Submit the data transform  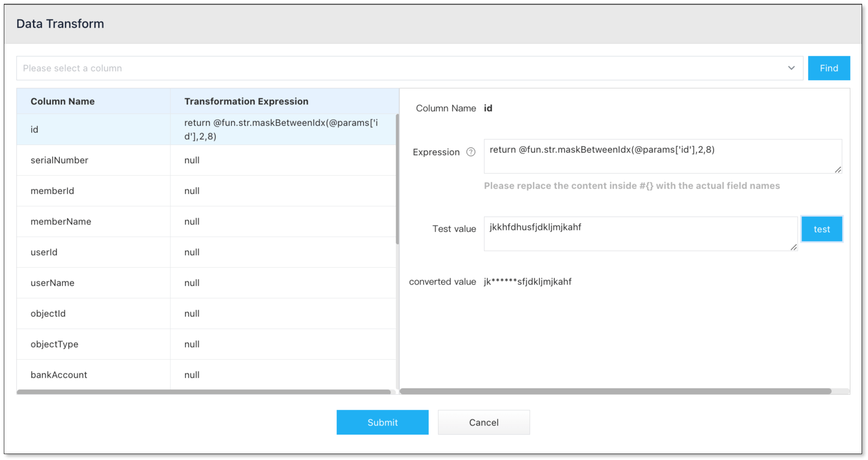point(382,422)
